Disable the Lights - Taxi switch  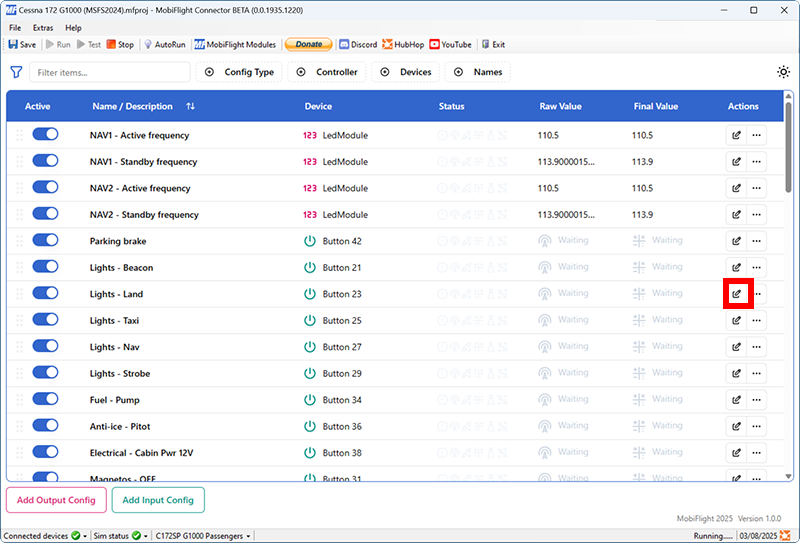click(45, 319)
